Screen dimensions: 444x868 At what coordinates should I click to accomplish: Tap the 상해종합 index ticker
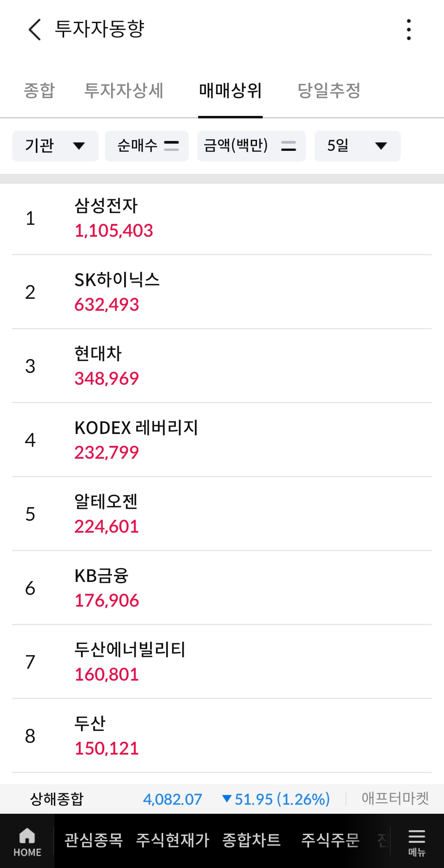click(x=57, y=799)
